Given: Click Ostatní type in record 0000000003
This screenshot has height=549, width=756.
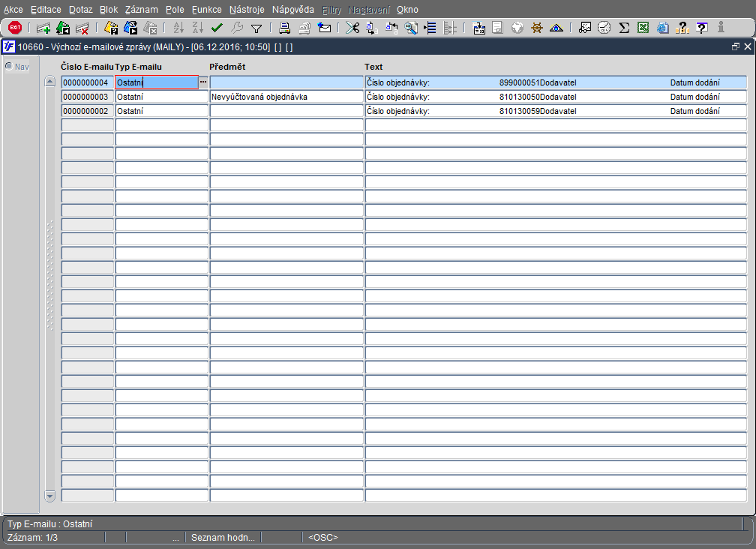Looking at the screenshot, I should [x=161, y=97].
